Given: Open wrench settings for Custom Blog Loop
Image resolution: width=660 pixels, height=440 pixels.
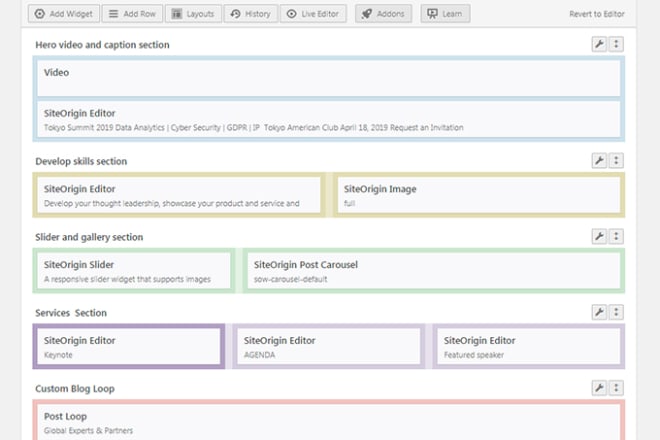Looking at the screenshot, I should click(599, 388).
